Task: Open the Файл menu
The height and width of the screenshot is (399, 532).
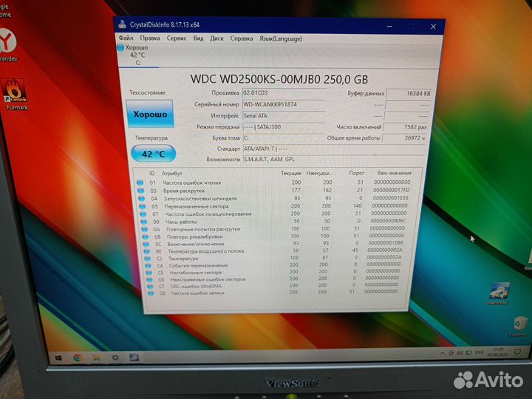Action: 126,38
